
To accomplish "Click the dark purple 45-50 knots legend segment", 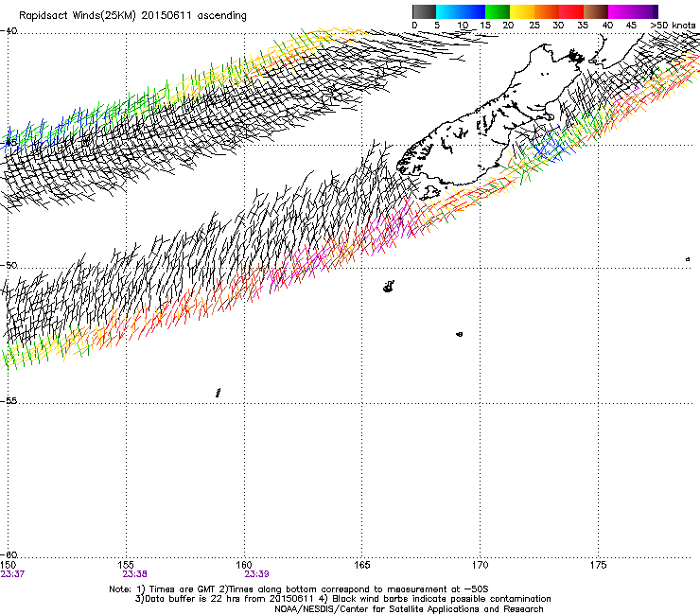I will pos(645,11).
